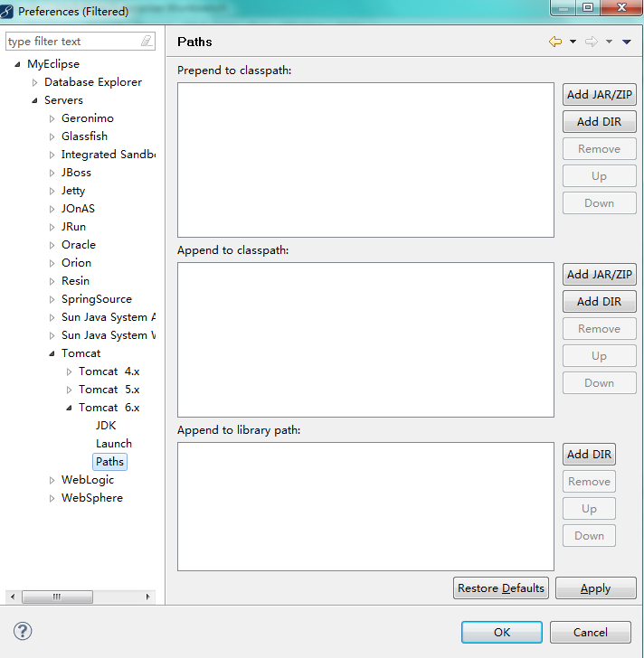Close the Preferences dialog window
This screenshot has width=644, height=658.
coord(621,7)
